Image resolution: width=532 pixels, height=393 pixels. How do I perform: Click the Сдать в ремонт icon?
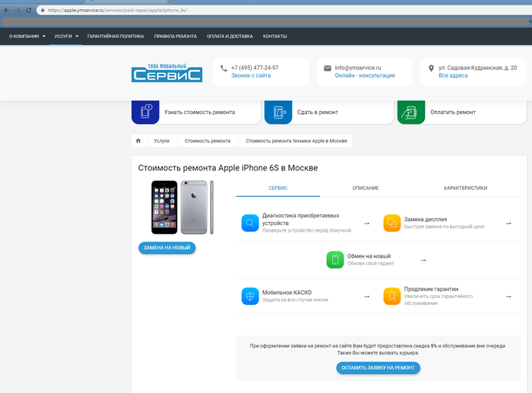(x=278, y=112)
